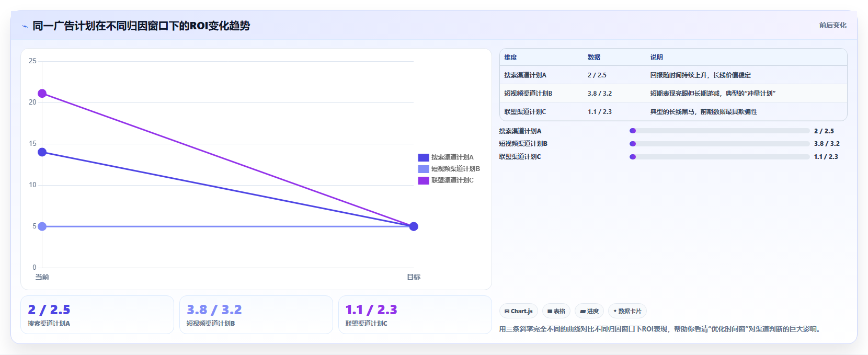Select 联盟渠道计划C cell in table
868x355 pixels.
[525, 112]
